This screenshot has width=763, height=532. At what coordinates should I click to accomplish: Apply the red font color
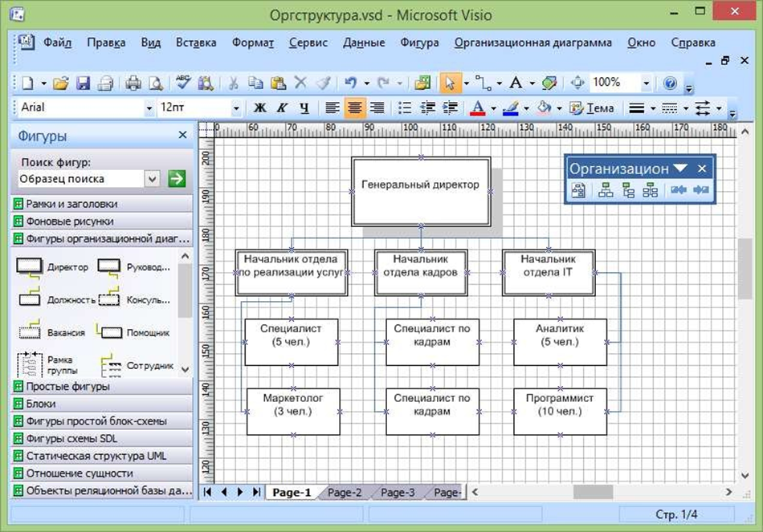click(478, 108)
